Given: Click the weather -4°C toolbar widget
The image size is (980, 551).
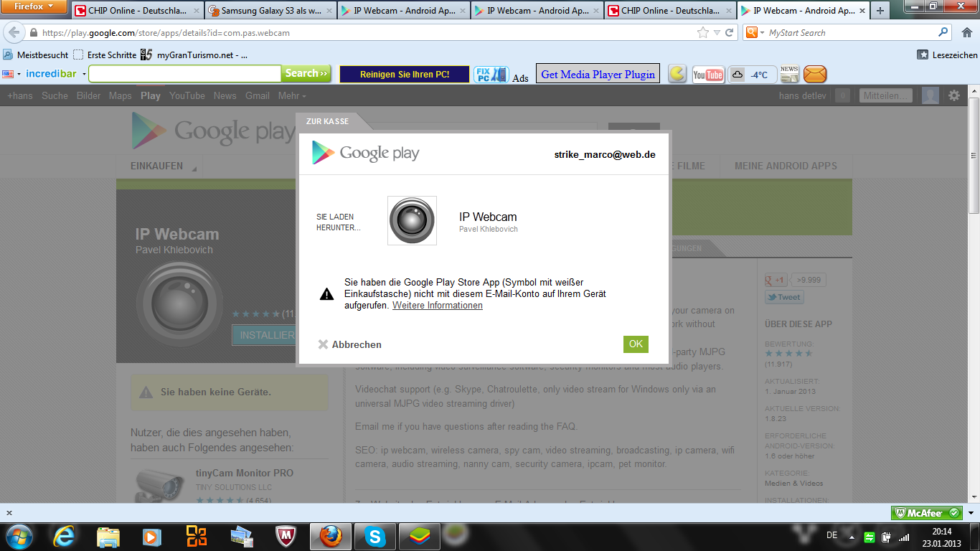Looking at the screenshot, I should pyautogui.click(x=752, y=75).
